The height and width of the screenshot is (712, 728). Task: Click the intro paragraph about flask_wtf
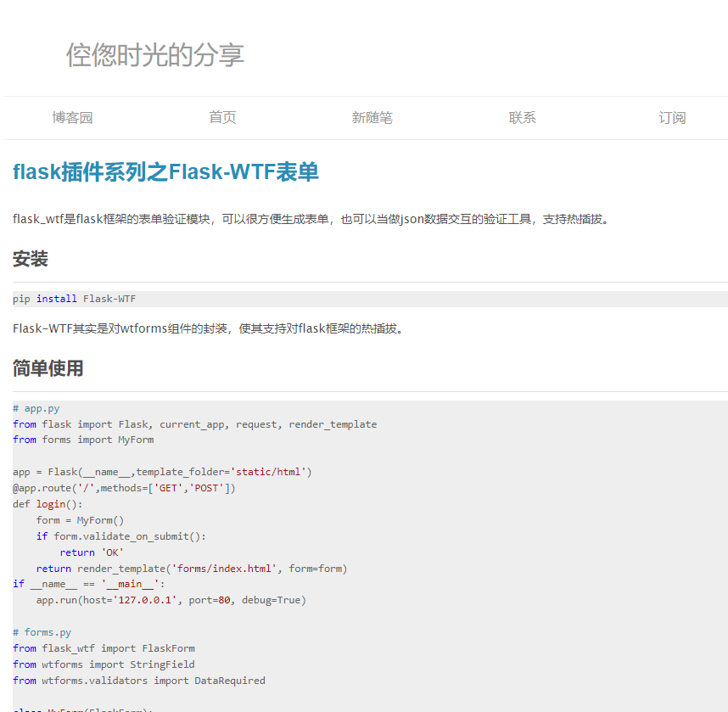click(280, 218)
